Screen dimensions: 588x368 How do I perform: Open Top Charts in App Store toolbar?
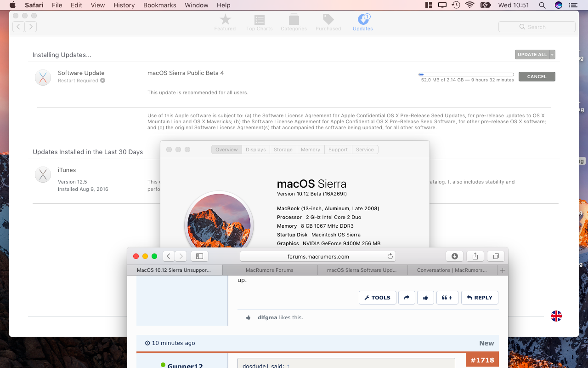(259, 22)
